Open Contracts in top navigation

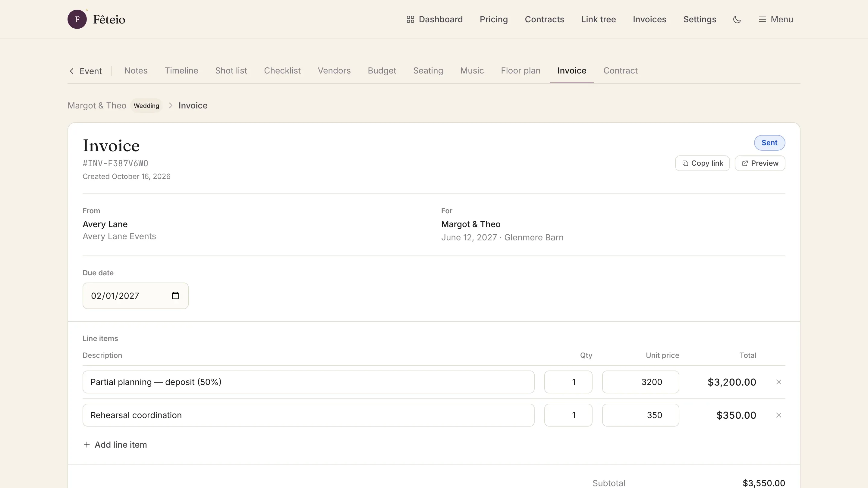(544, 20)
